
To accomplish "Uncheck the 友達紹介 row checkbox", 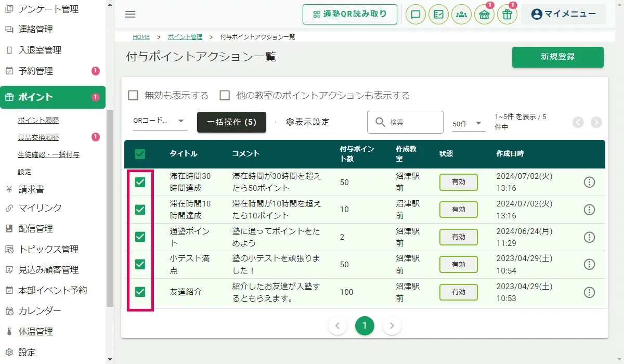I will click(x=140, y=292).
